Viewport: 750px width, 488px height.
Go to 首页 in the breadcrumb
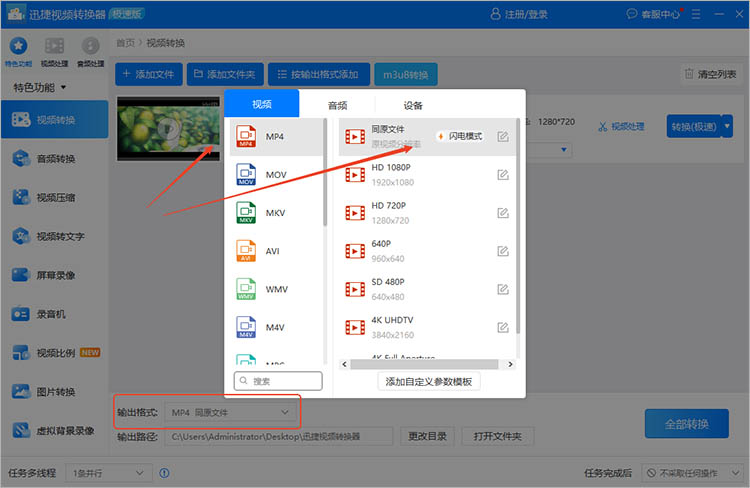pos(125,43)
